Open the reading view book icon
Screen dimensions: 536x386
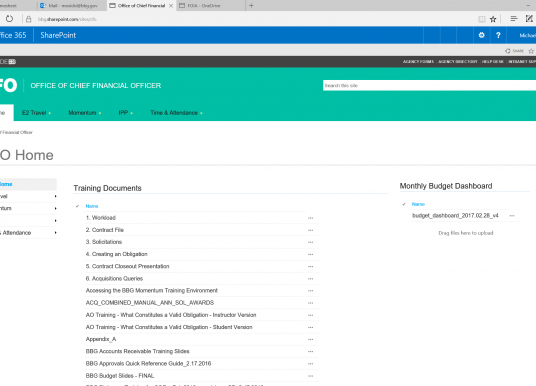(482, 19)
